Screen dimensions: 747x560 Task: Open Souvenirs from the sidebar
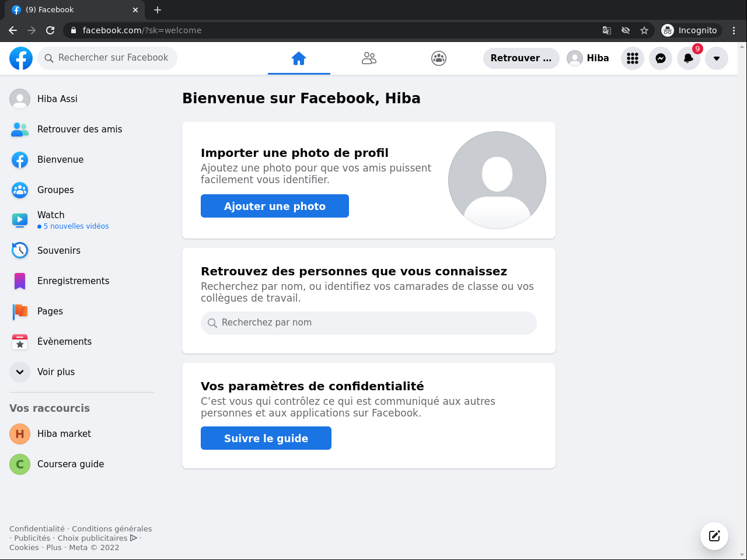pyautogui.click(x=82, y=251)
